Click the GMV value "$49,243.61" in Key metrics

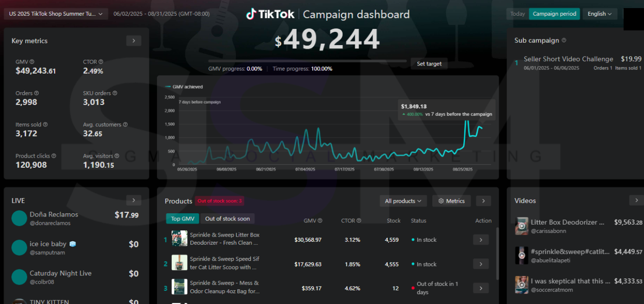point(36,71)
